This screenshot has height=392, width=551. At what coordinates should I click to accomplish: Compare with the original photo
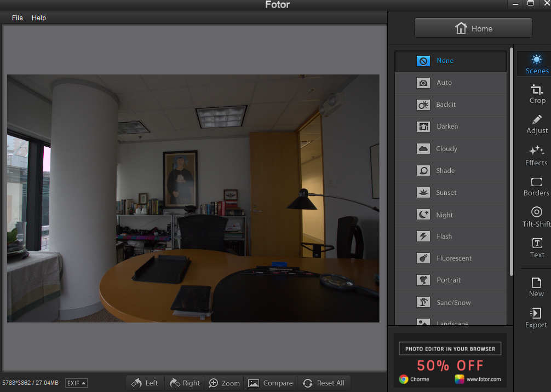coord(270,383)
